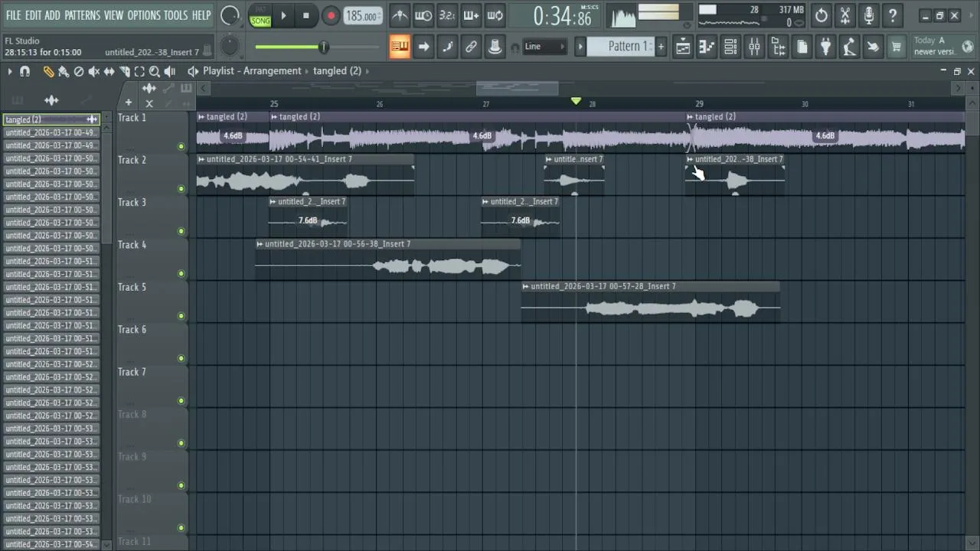Open the FILE menu

click(x=13, y=15)
